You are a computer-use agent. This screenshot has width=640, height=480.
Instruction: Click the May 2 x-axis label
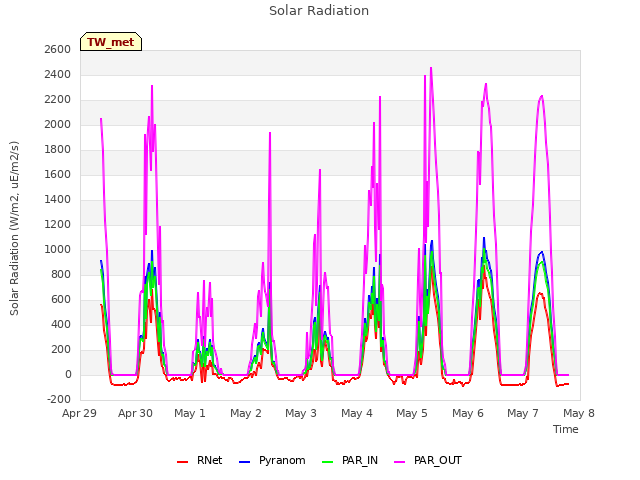point(246,413)
